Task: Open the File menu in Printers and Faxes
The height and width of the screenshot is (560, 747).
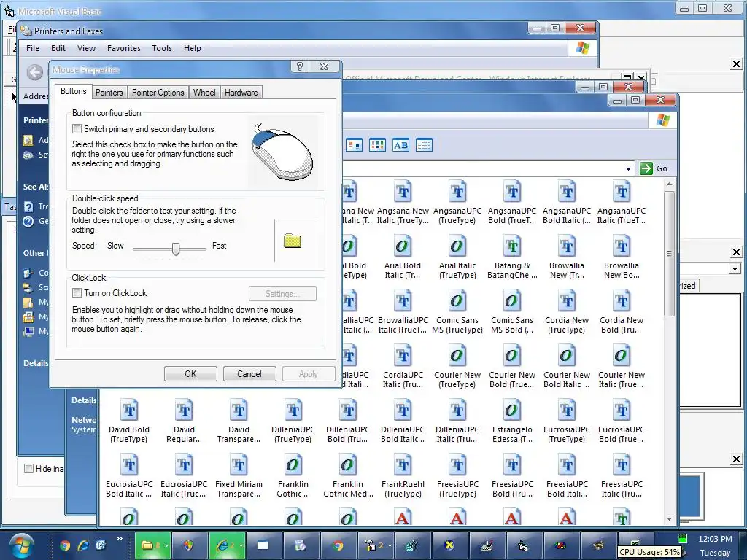Action: (33, 48)
